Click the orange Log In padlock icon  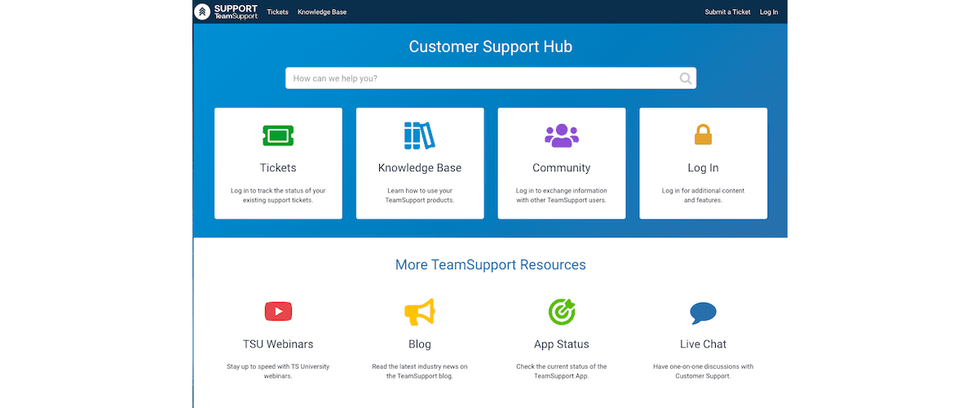click(703, 135)
